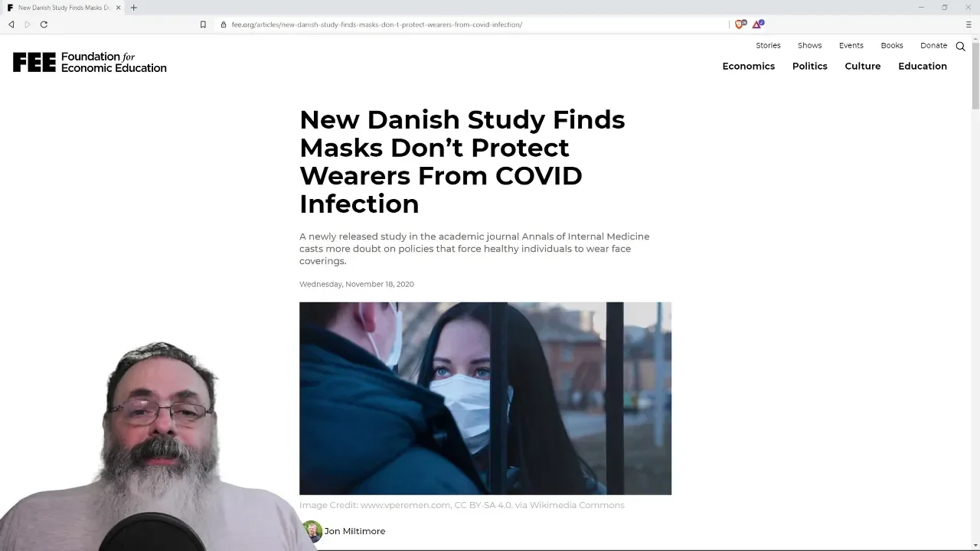Close the New Danish Study tab
980x551 pixels.
[118, 8]
